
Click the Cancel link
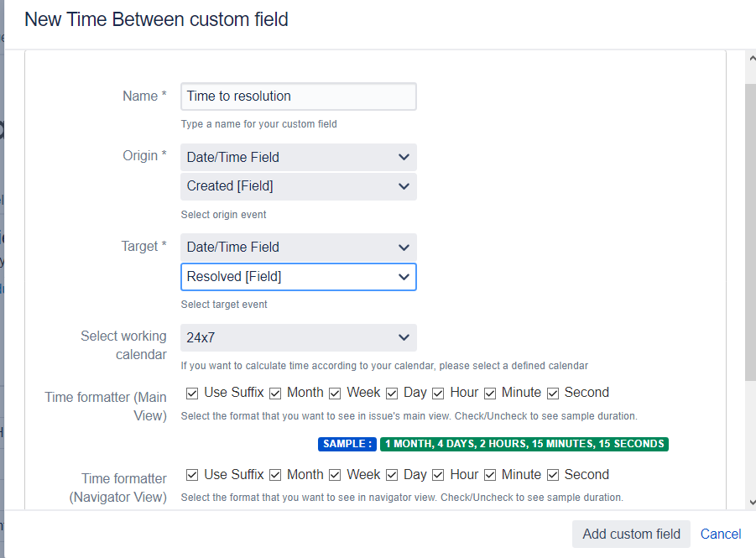(721, 535)
